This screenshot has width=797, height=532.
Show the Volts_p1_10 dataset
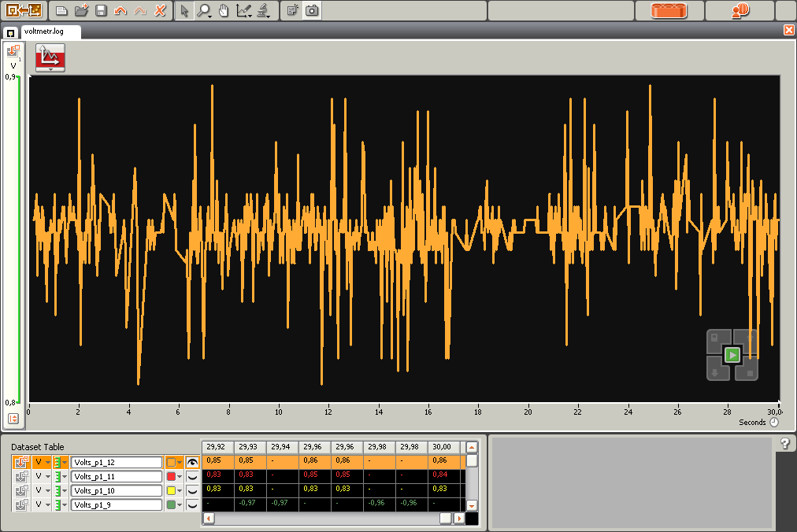(192, 491)
